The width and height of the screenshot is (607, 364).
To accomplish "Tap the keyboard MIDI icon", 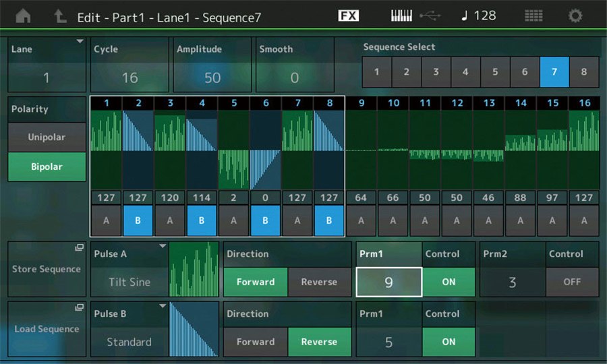I will click(402, 16).
